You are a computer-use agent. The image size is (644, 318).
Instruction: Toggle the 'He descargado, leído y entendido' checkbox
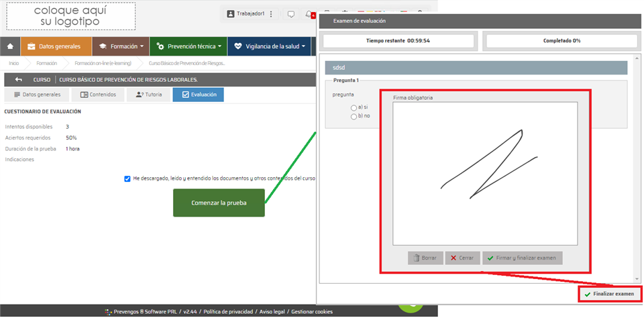(127, 178)
